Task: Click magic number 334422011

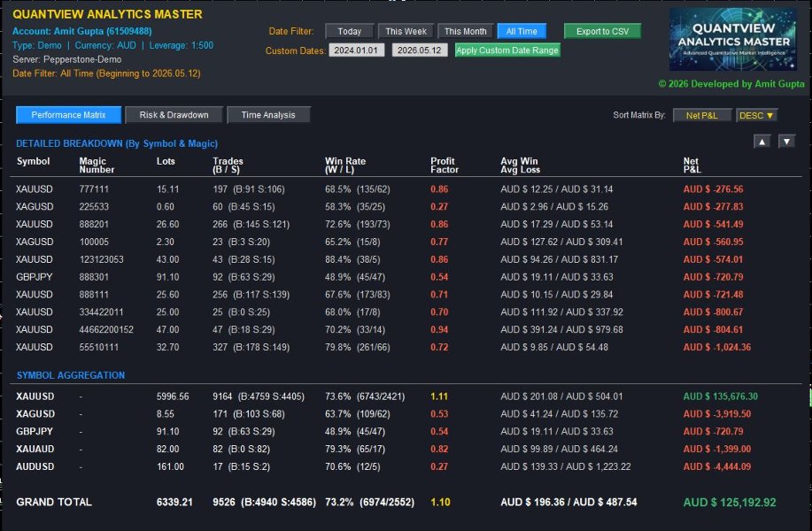Action: [102, 312]
